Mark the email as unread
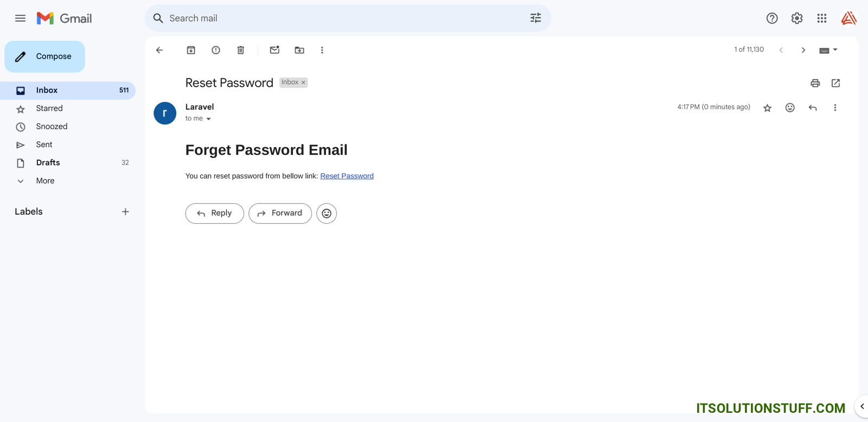 [x=275, y=50]
